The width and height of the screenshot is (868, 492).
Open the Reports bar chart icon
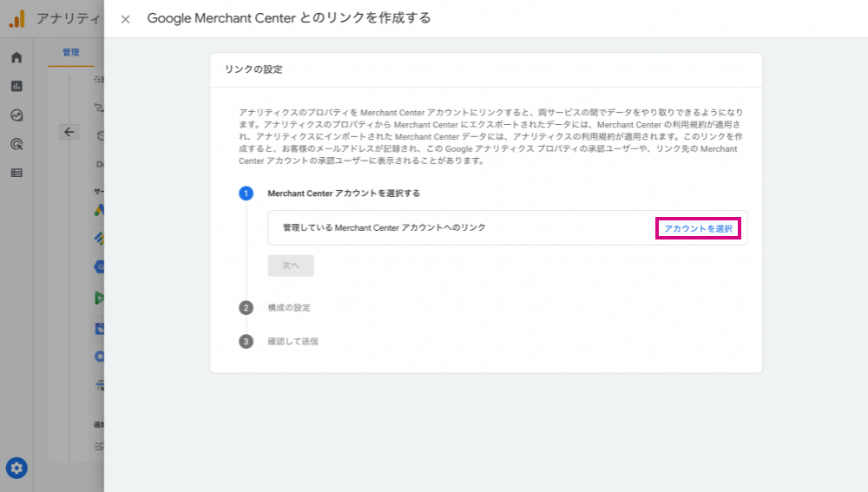point(16,86)
